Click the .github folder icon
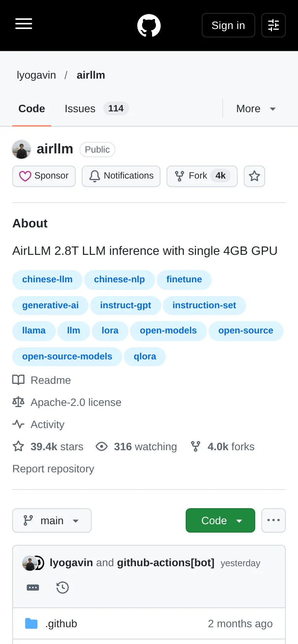Viewport: 298px width, 644px height. point(31,624)
